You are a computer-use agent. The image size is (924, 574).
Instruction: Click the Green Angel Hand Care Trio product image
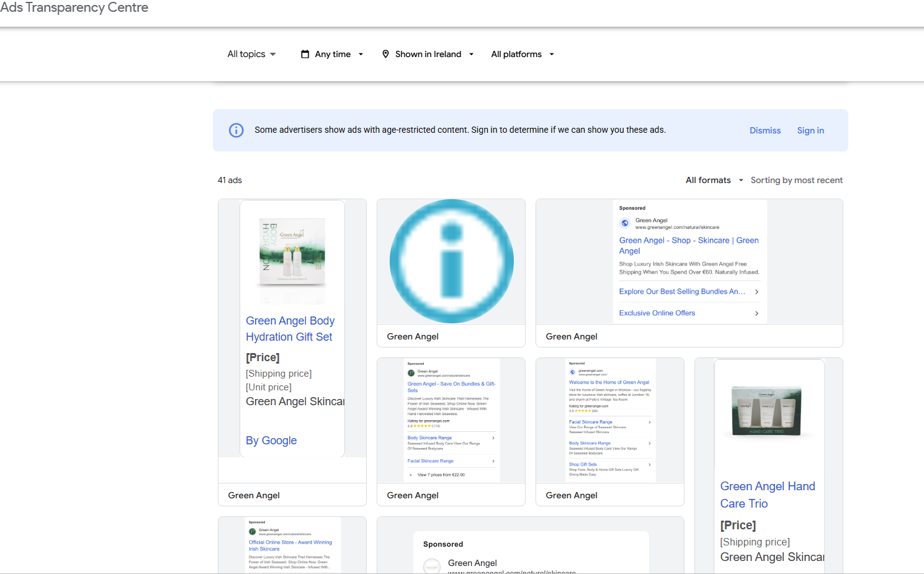point(766,410)
